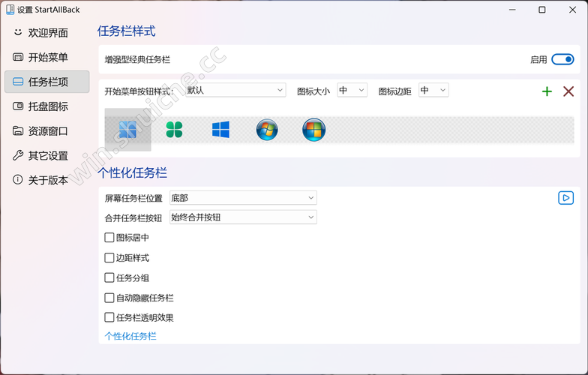The image size is (588, 375).
Task: Click the green plus add icon
Action: pyautogui.click(x=547, y=91)
